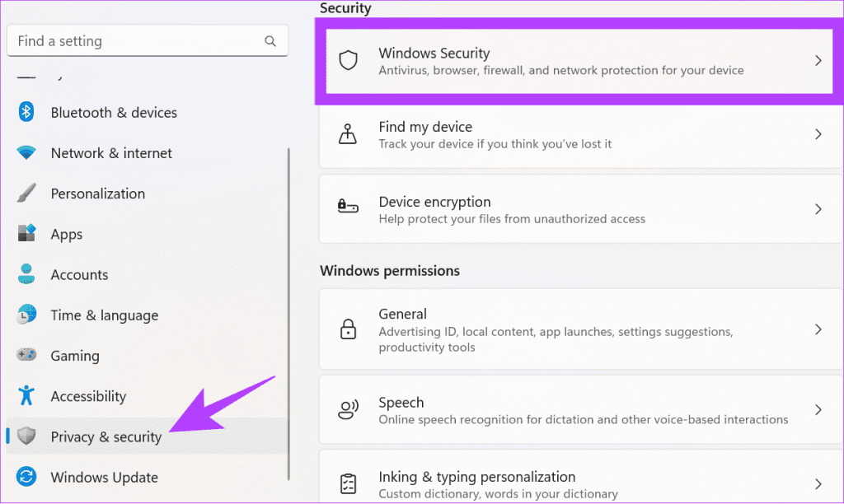The width and height of the screenshot is (844, 504).
Task: Click the Bluetooth & devices icon
Action: click(x=26, y=112)
